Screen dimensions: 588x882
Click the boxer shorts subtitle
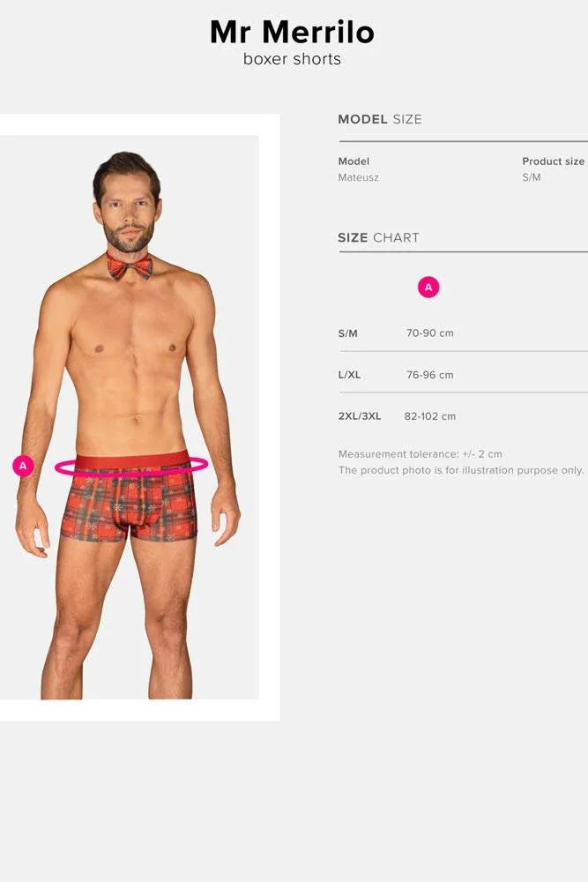(293, 59)
